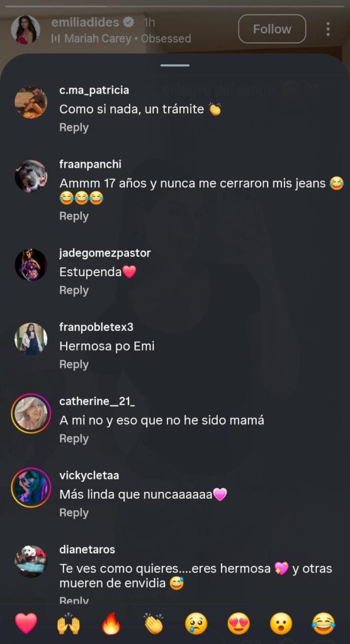Viewport: 350px width, 644px height.
Task: Send the crying face reaction
Action: pyautogui.click(x=196, y=623)
